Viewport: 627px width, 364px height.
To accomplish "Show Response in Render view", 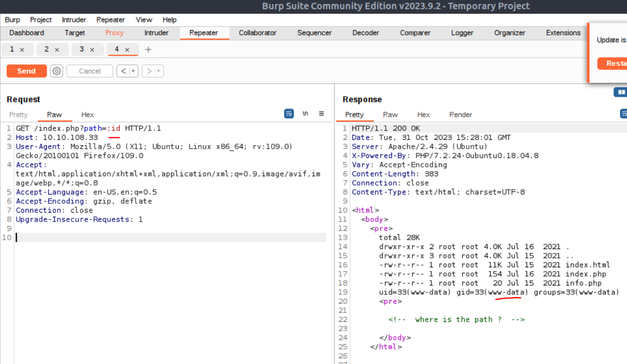I will coord(461,114).
